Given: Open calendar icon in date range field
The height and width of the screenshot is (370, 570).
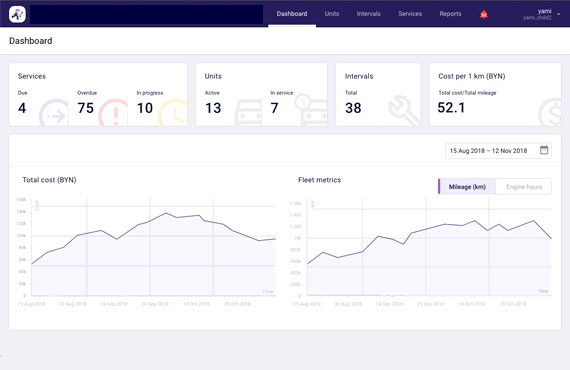Looking at the screenshot, I should coord(543,150).
